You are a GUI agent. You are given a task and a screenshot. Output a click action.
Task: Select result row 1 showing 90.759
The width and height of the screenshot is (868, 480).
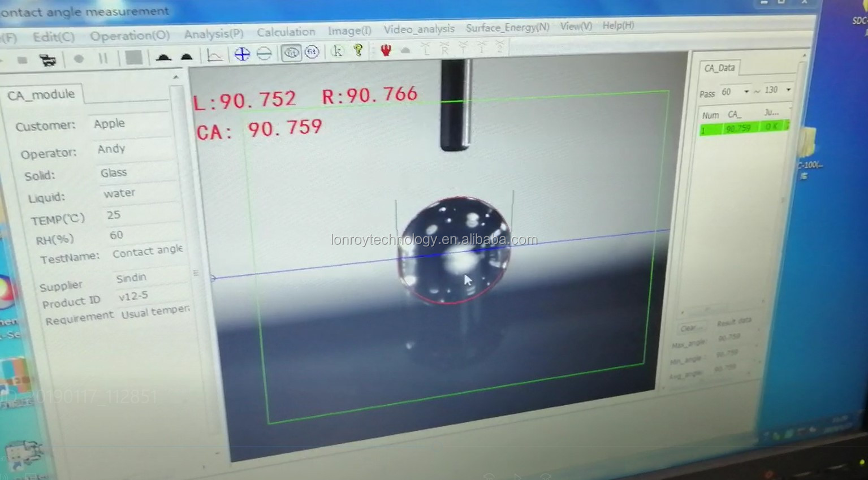[738, 128]
